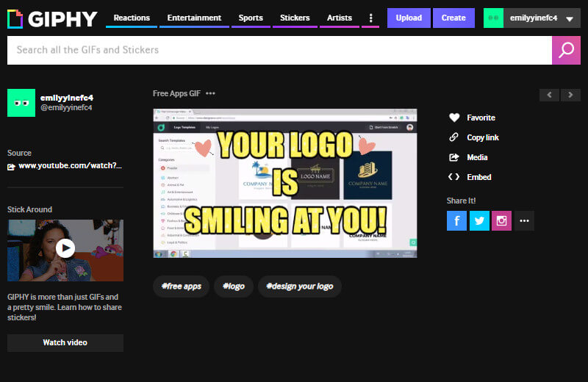588x382 pixels.
Task: Click the Favorite heart icon
Action: tap(453, 118)
